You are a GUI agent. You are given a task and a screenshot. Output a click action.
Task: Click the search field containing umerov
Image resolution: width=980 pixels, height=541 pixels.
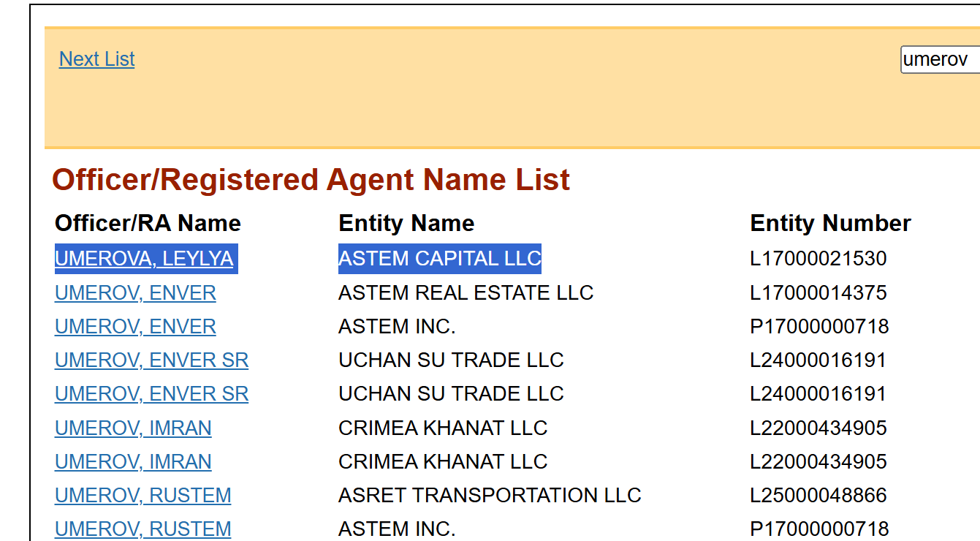[940, 59]
